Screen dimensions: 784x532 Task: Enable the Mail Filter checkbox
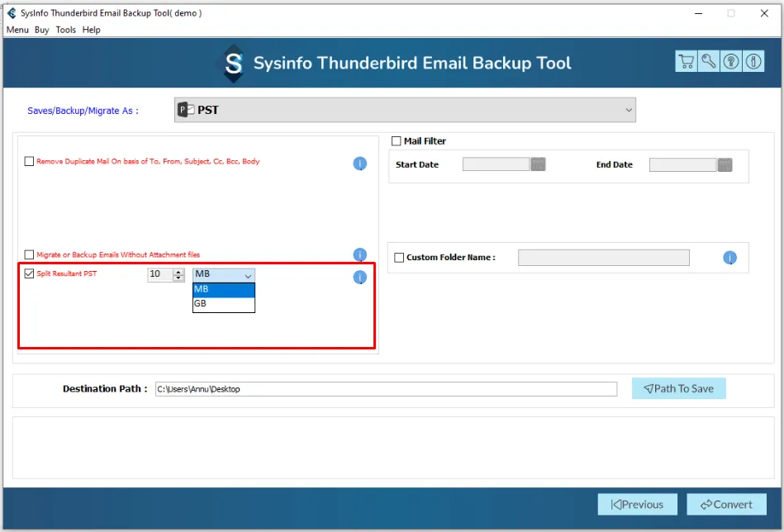coord(397,141)
